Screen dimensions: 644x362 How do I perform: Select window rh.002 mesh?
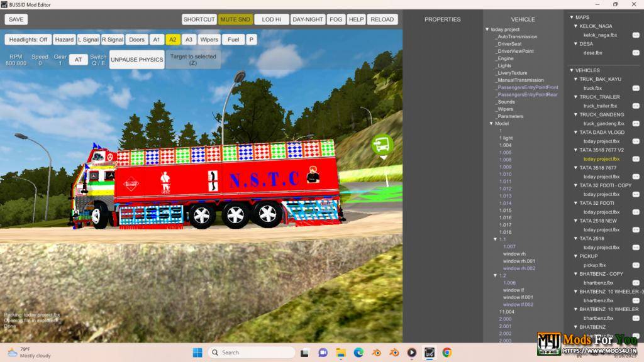pyautogui.click(x=519, y=268)
